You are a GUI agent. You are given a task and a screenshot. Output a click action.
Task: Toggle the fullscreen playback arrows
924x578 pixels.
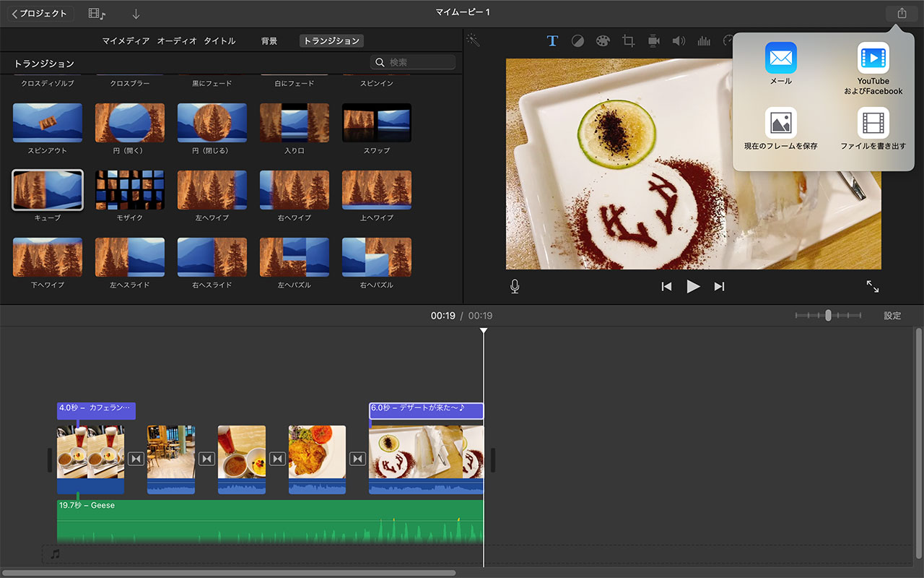[x=873, y=287]
